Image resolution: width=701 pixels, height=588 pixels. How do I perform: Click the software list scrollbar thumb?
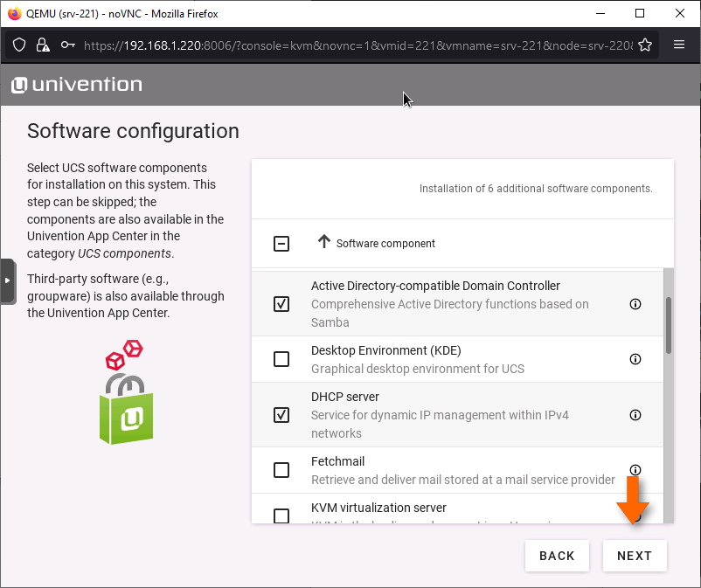click(x=669, y=325)
